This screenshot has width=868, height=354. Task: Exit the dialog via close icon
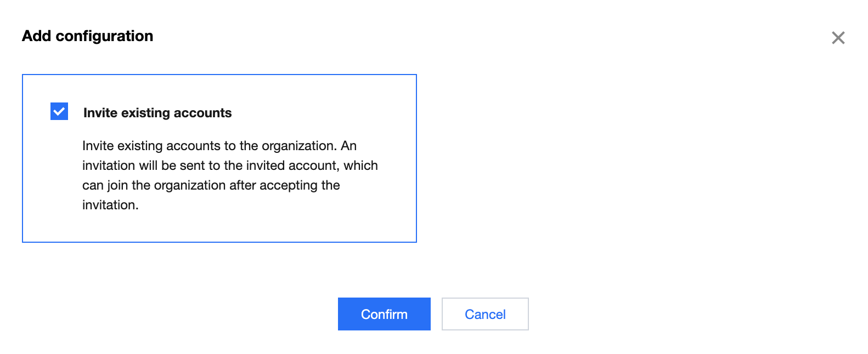(838, 38)
